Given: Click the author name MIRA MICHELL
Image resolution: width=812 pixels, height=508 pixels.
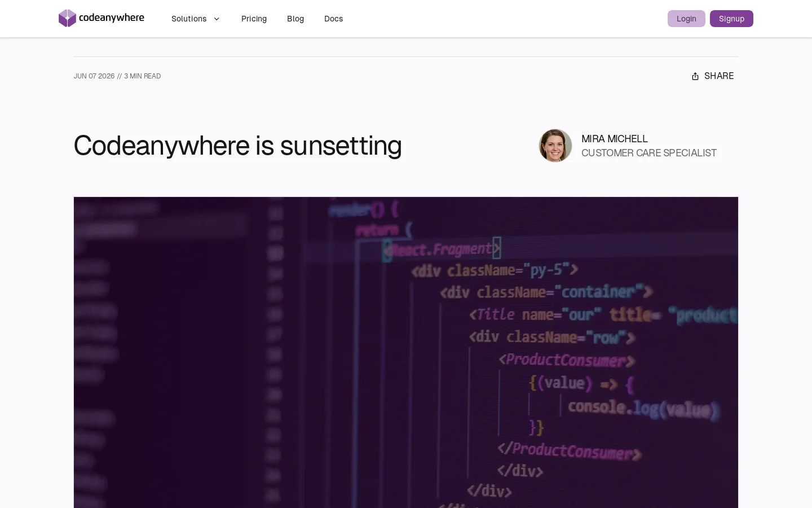Looking at the screenshot, I should point(615,139).
